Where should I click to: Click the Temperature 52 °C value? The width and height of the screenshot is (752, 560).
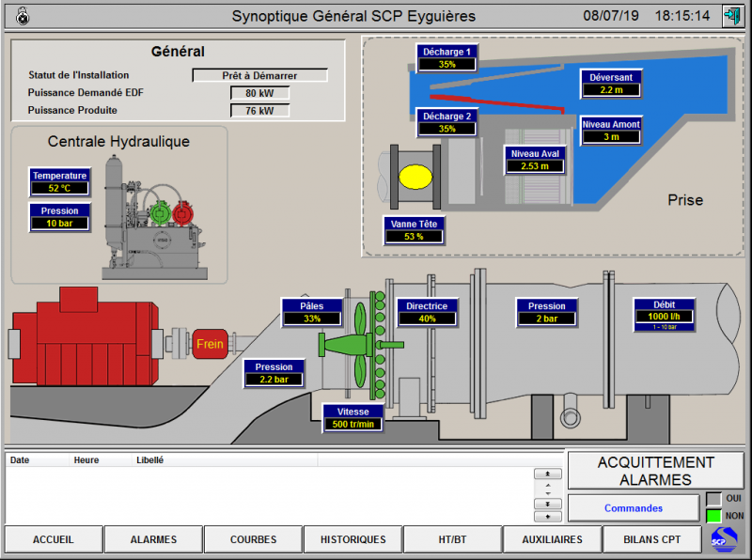click(x=59, y=188)
